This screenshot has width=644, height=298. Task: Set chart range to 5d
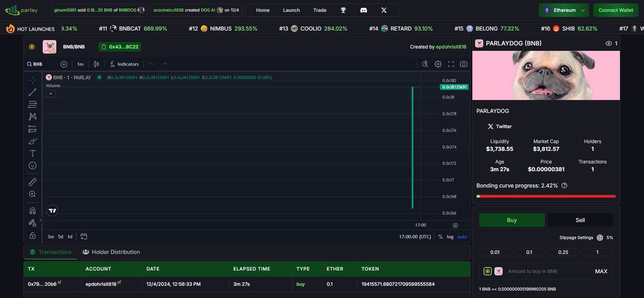[61, 236]
